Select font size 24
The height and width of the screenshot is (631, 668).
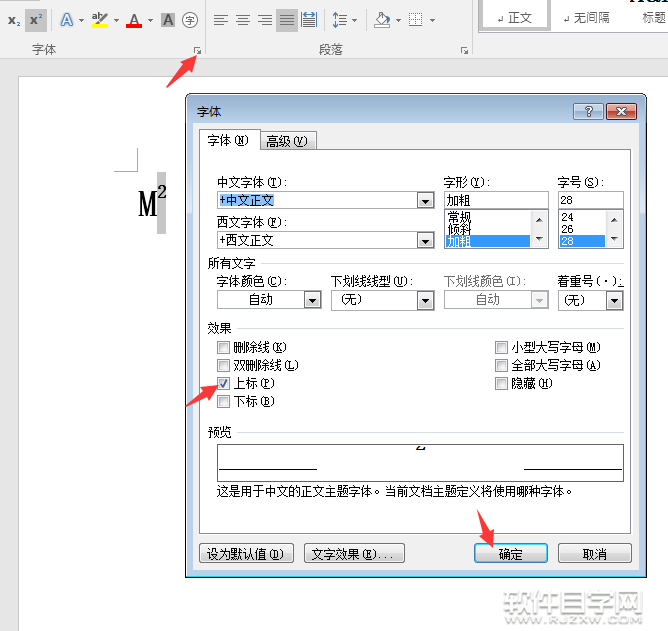click(582, 217)
